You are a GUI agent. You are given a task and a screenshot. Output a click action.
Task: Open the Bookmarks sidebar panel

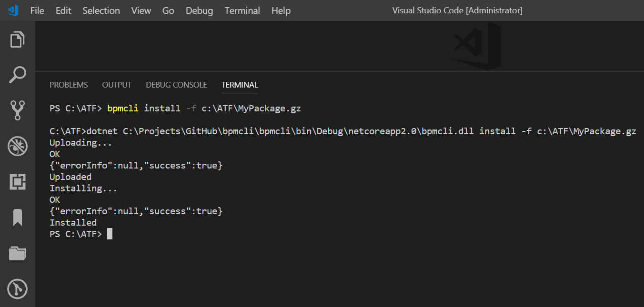17,218
